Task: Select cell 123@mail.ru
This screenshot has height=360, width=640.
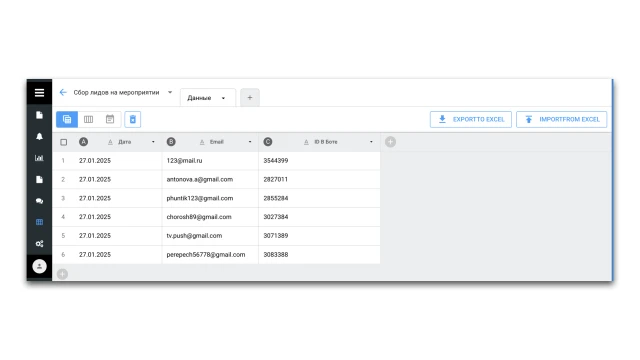Action: tap(210, 160)
